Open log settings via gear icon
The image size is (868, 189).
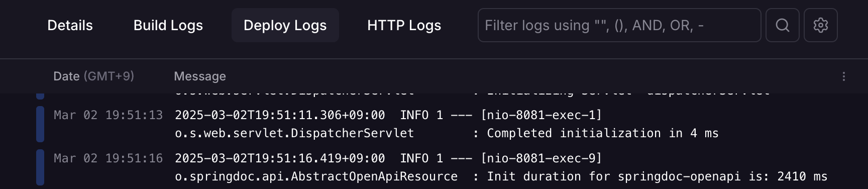(820, 25)
